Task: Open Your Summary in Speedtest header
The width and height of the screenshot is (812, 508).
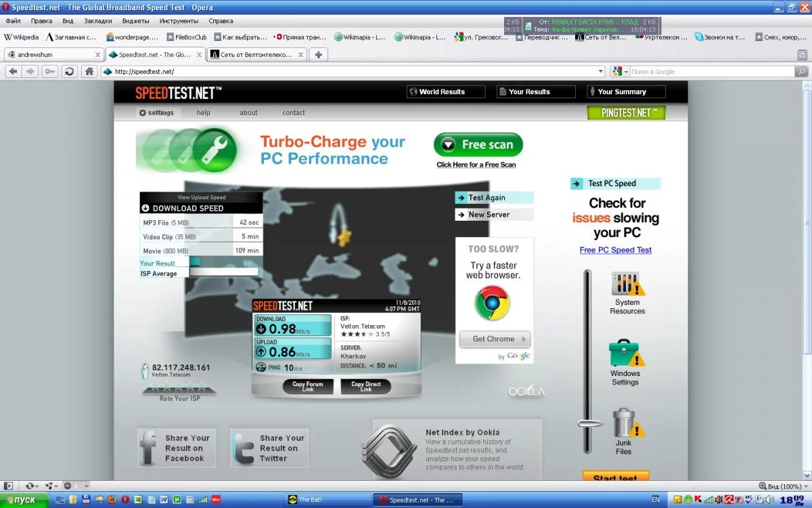Action: click(x=626, y=92)
